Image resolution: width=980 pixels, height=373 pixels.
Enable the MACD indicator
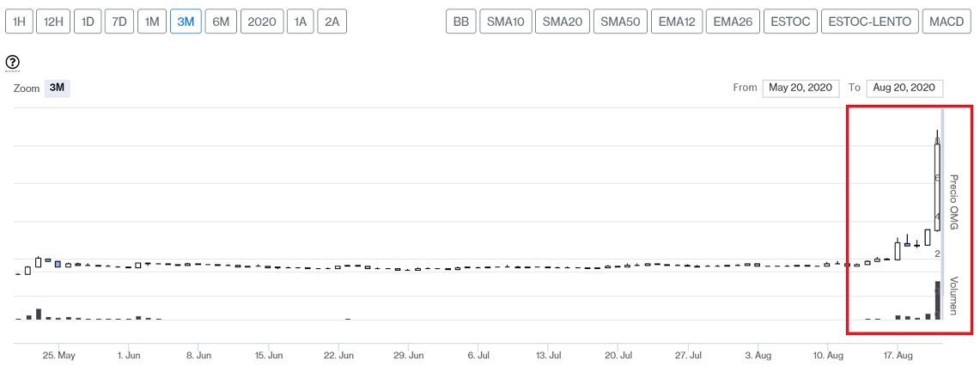(x=947, y=21)
